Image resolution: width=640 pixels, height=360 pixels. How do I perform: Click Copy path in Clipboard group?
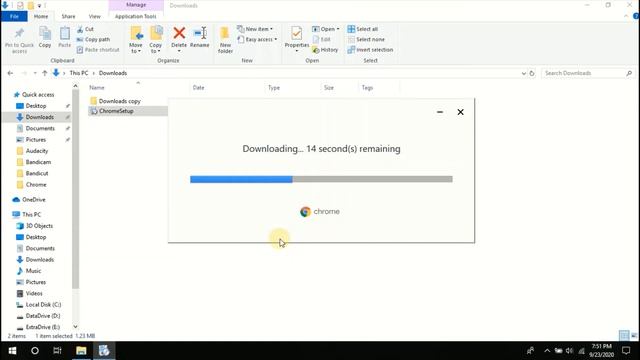pyautogui.click(x=93, y=40)
